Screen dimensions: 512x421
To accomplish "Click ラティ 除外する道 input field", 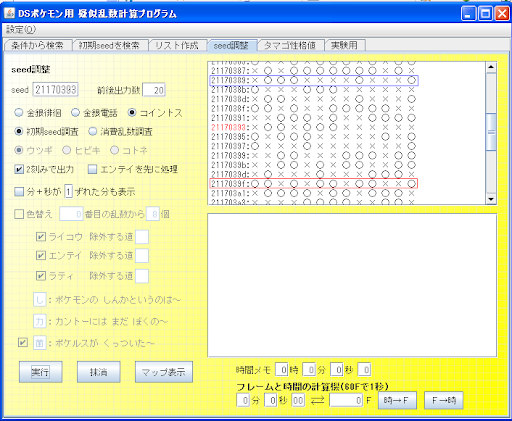I will click(142, 276).
